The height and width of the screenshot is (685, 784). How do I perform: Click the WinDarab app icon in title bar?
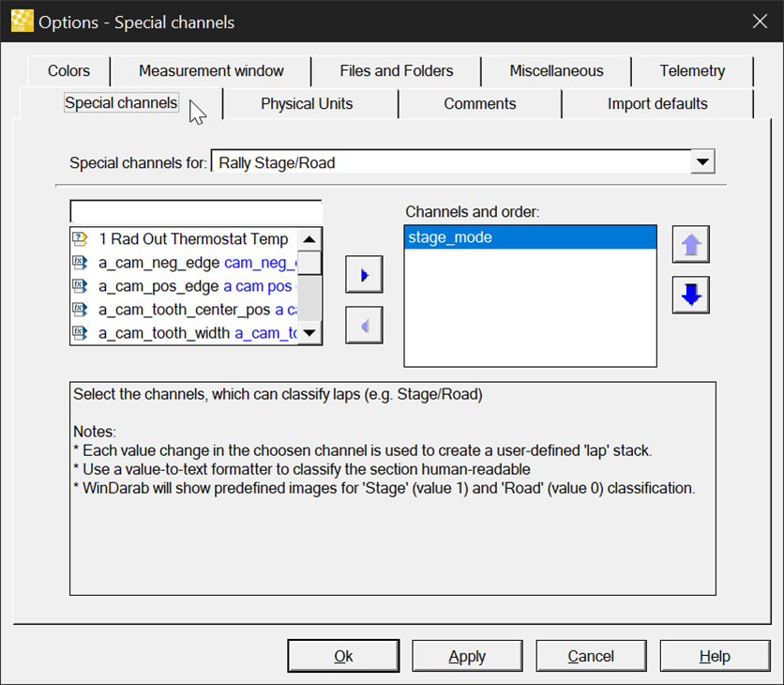tap(22, 22)
